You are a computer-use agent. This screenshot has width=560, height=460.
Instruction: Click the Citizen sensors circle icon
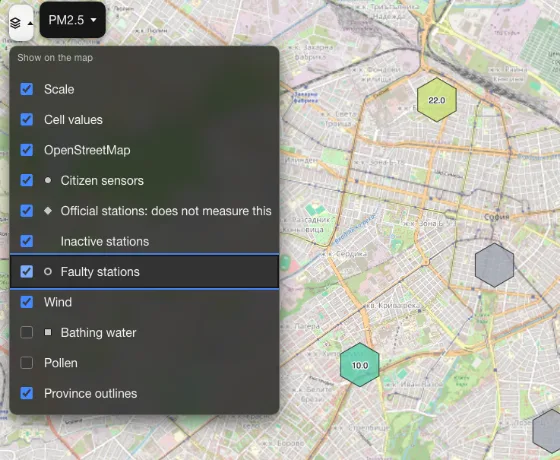pos(48,180)
